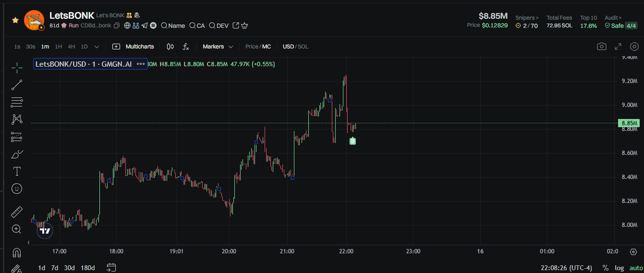644x273 pixels.
Task: Select the ruler measure tool
Action: (17, 212)
